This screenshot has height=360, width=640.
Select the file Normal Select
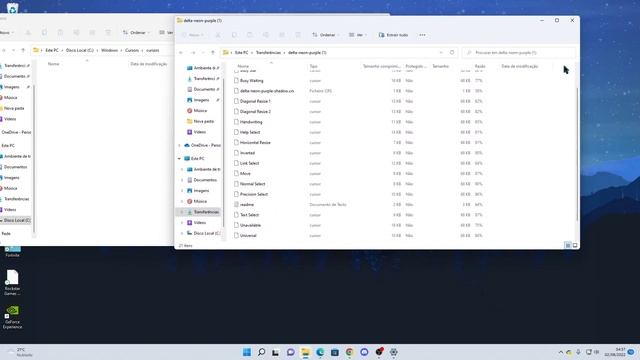click(x=252, y=184)
